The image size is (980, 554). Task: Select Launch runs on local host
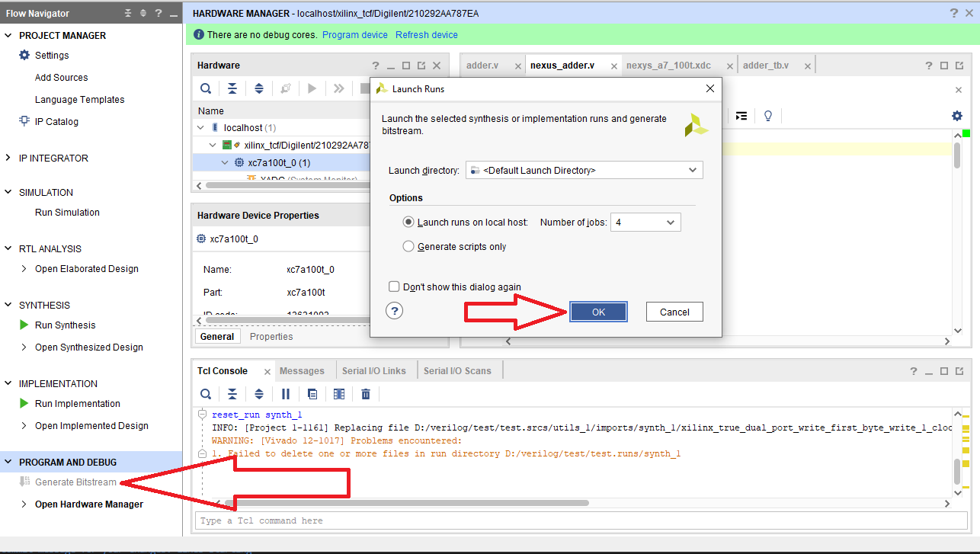[409, 223]
